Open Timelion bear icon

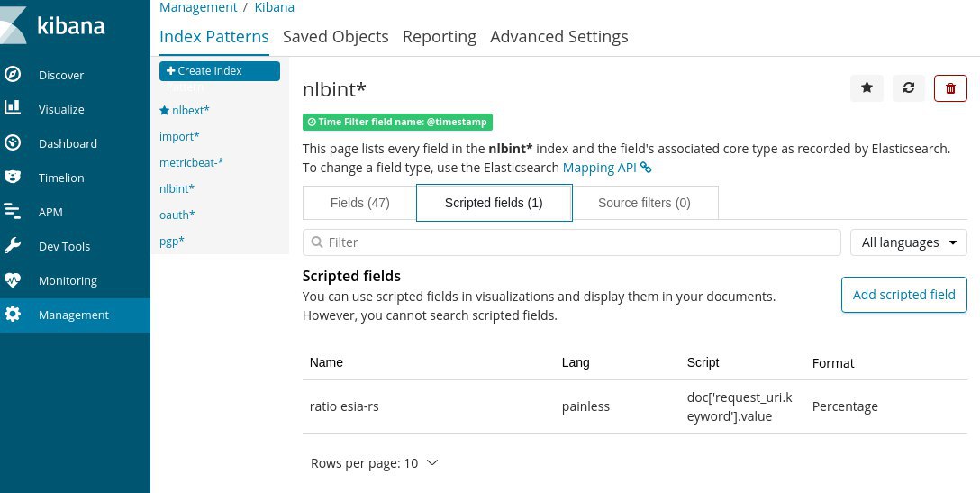(x=13, y=177)
